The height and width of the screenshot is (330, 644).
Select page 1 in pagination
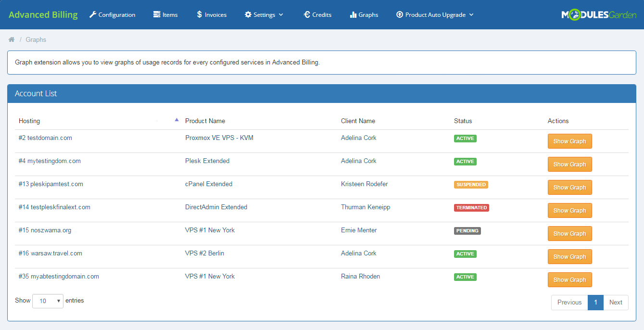595,302
